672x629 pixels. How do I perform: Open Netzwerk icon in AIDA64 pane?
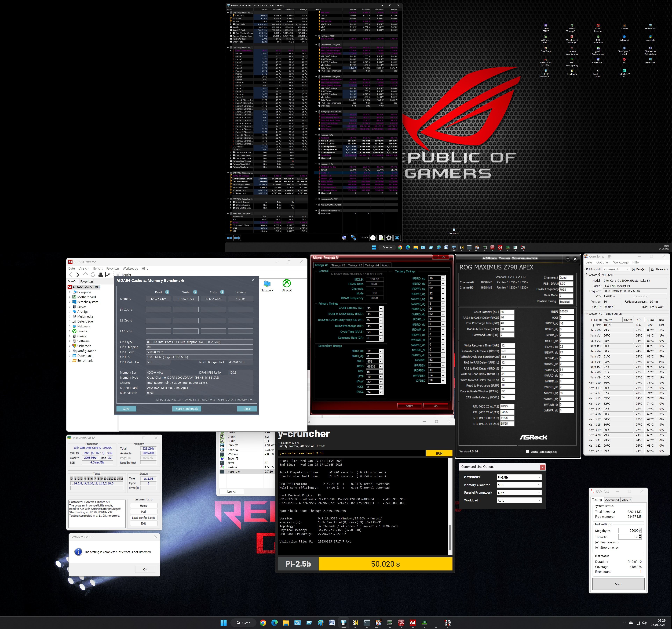coord(267,286)
